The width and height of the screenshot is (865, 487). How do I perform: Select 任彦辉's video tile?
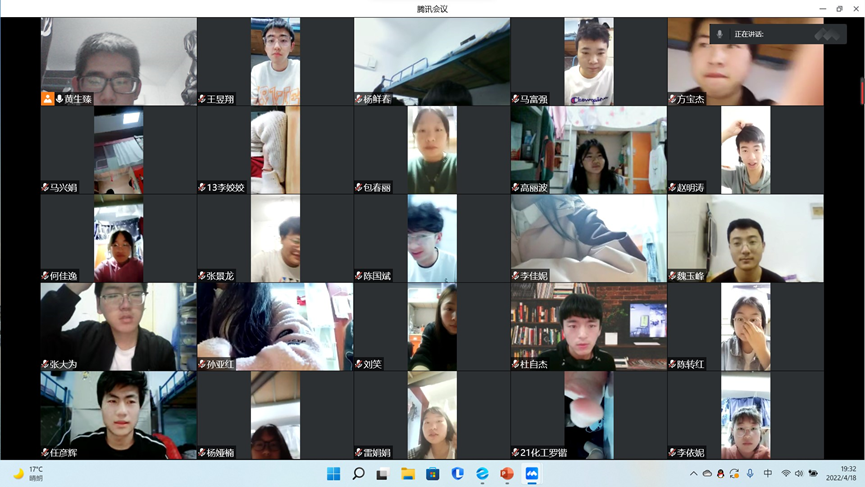click(118, 415)
